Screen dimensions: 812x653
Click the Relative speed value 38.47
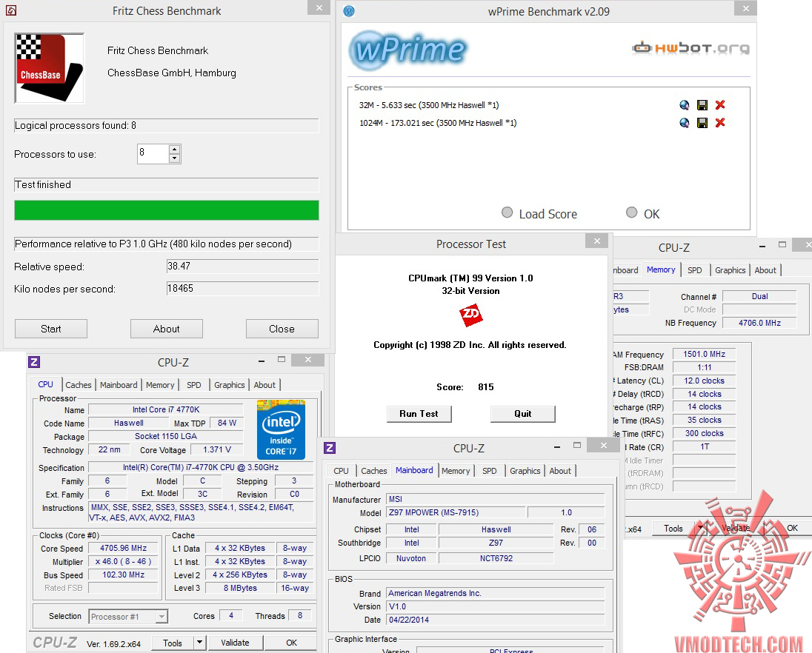click(x=242, y=266)
